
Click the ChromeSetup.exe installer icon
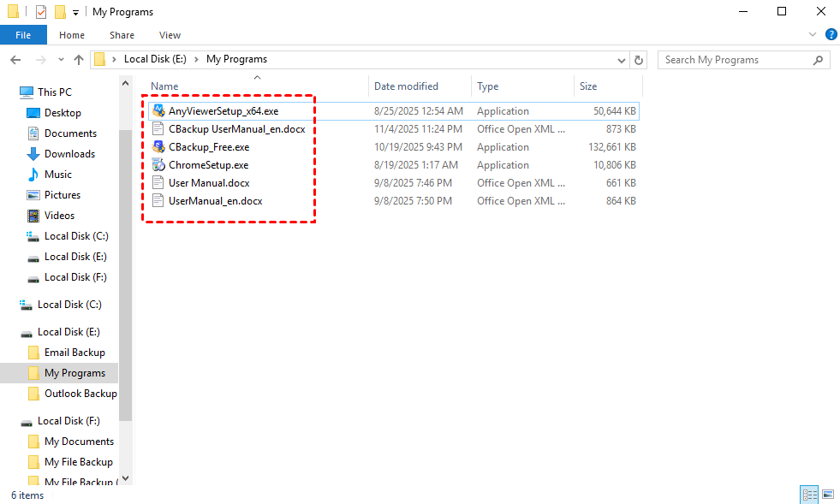point(158,164)
